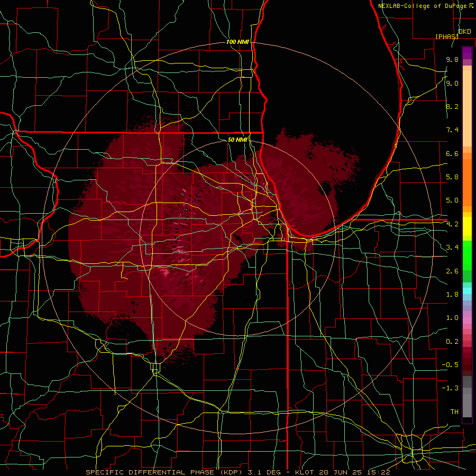Screen dimensions: 476x476
Task: Click the 5.8 value on the color scale
Action: (452, 177)
